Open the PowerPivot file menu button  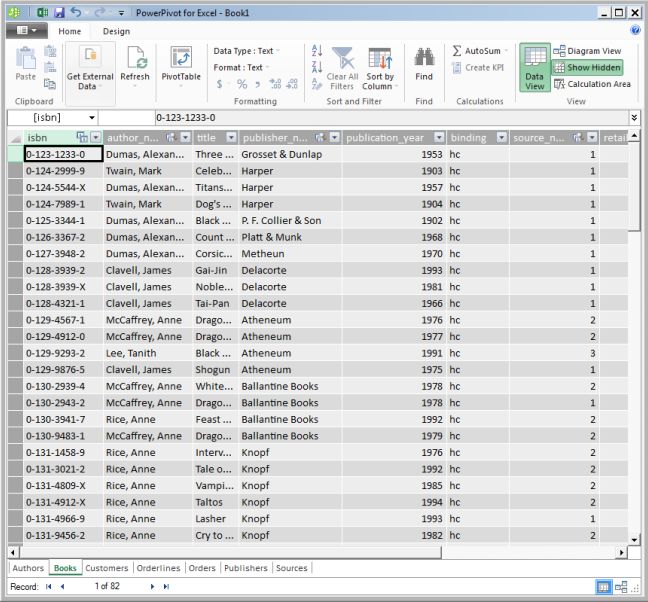(26, 31)
